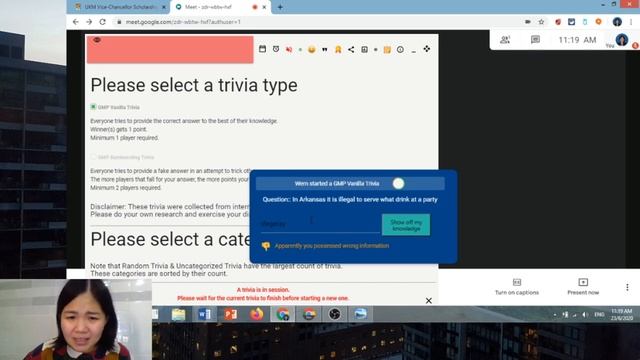Click the address bar URL
Image resolution: width=640 pixels, height=360 pixels.
183,22
